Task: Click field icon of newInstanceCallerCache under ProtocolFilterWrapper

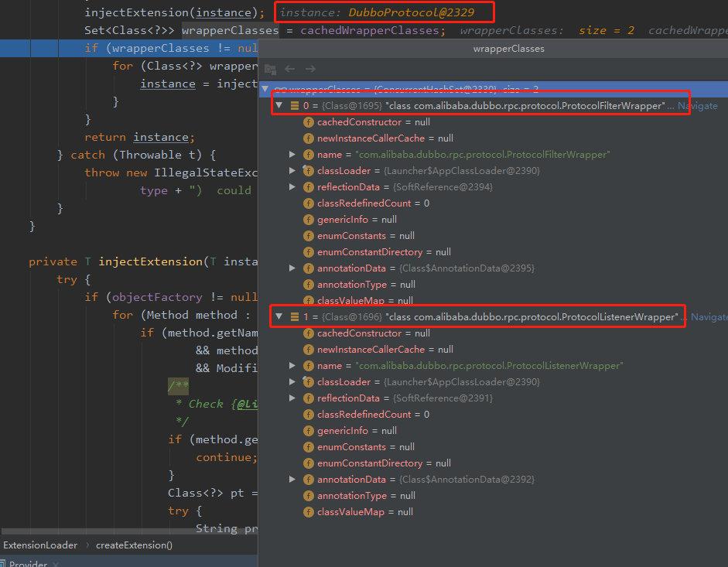Action: coord(308,138)
